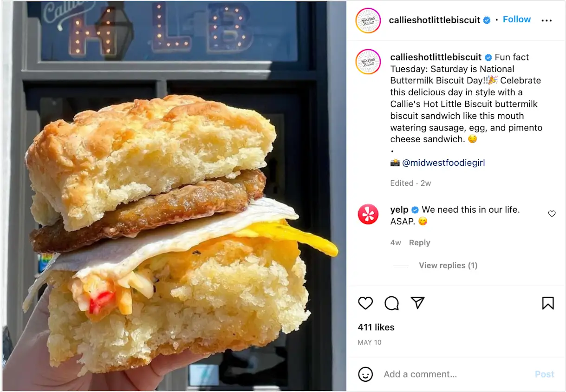Open callieshotlittlebiscuit username in header
The height and width of the screenshot is (392, 566).
click(x=435, y=20)
